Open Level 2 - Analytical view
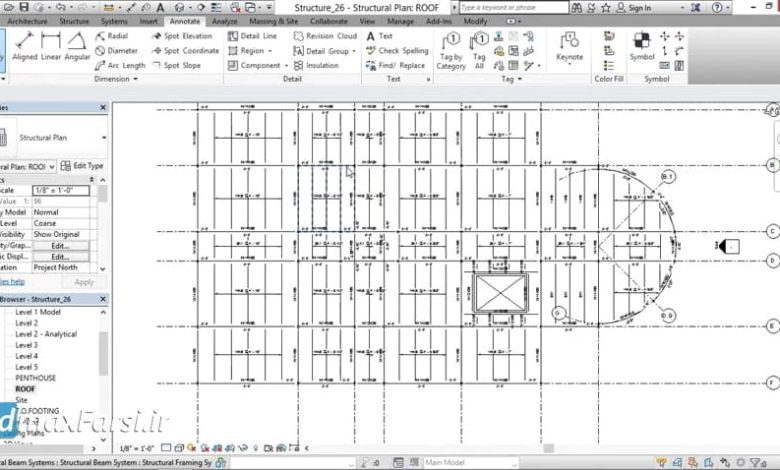Viewport: 780px width, 470px height. 46,334
